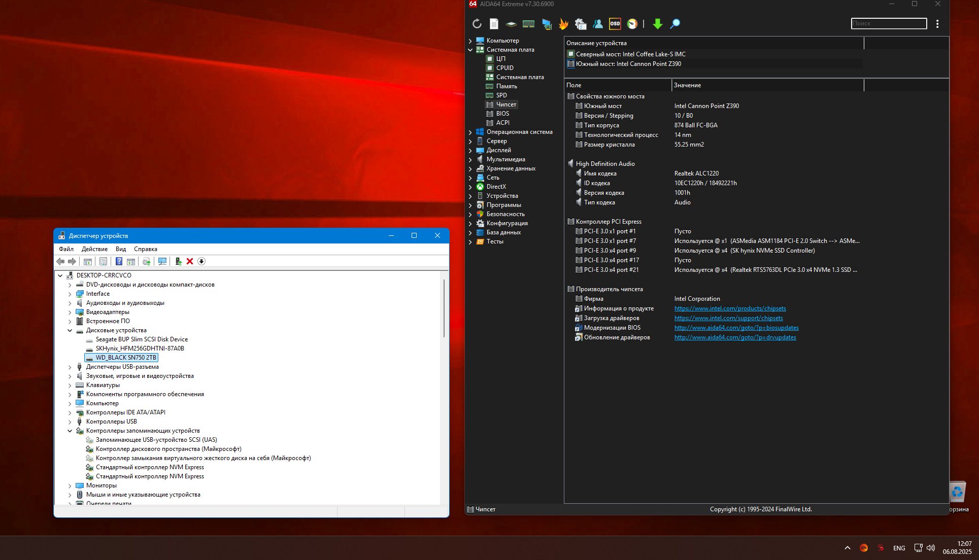Open the AIDA64 report document icon

(494, 24)
